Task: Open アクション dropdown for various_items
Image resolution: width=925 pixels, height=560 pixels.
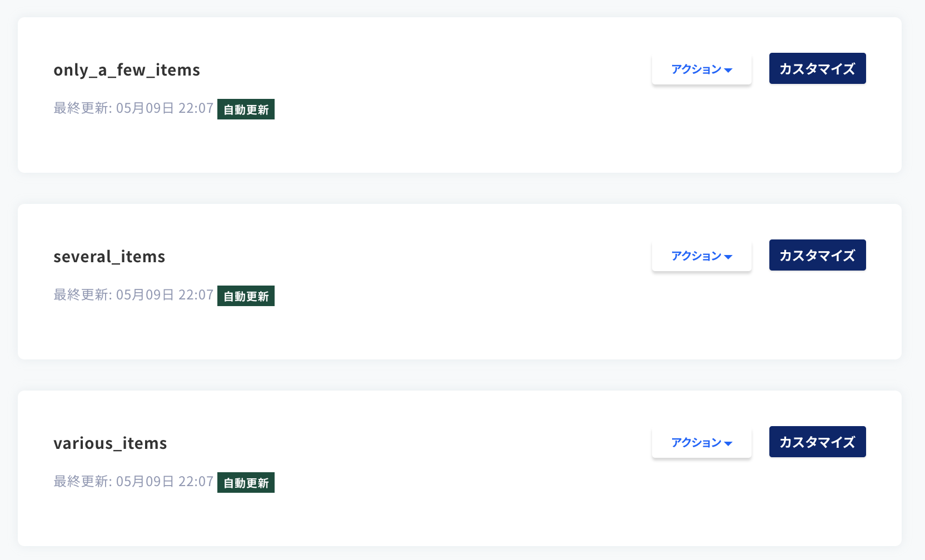Action: pyautogui.click(x=702, y=443)
